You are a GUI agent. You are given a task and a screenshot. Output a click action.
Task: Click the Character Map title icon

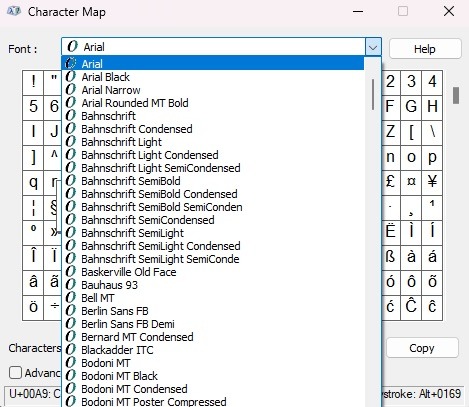(14, 12)
